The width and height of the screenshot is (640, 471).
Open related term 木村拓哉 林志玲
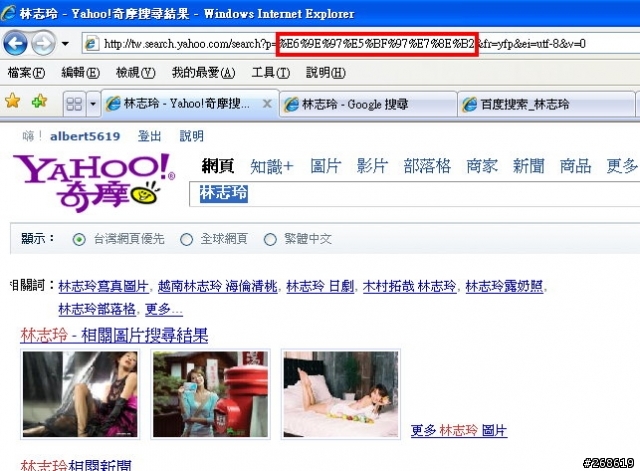pyautogui.click(x=409, y=287)
